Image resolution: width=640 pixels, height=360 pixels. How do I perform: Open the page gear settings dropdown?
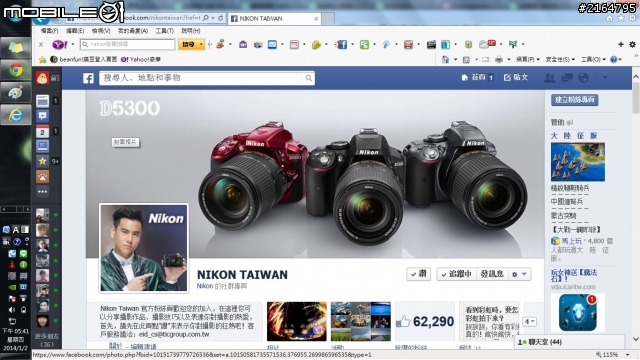(519, 274)
